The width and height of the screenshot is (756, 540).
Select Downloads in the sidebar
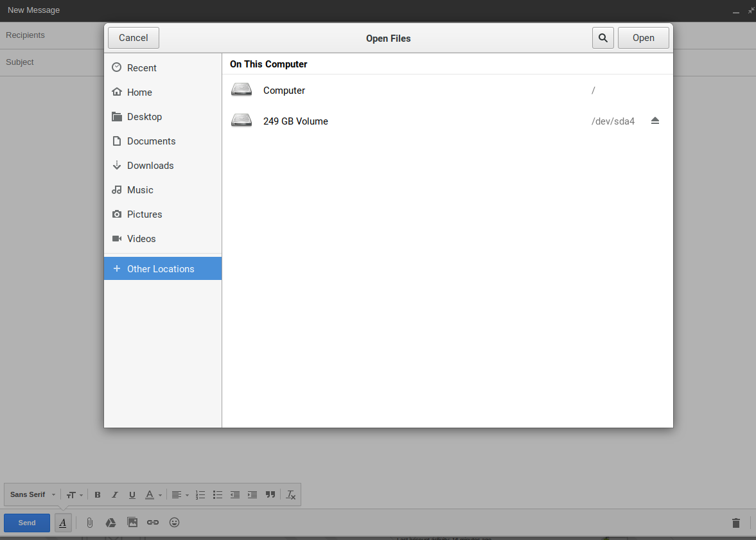tap(150, 166)
